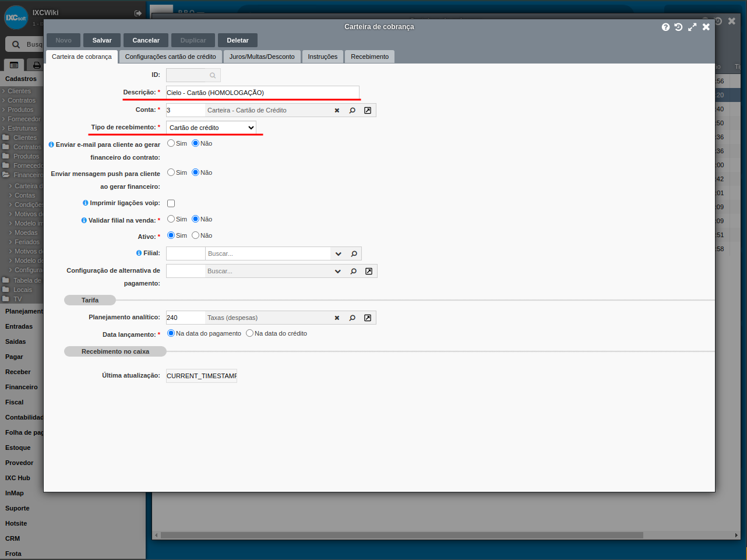
Task: Open Configuração de alternativa de pagamento dropdown arrow
Action: point(338,271)
